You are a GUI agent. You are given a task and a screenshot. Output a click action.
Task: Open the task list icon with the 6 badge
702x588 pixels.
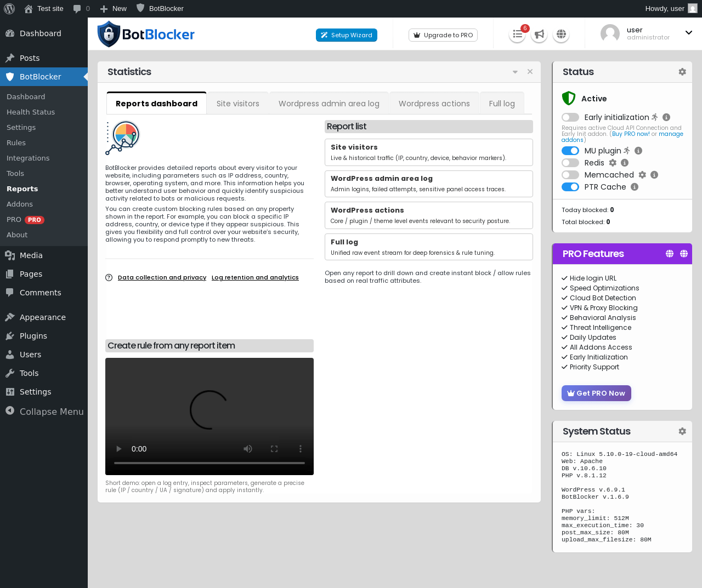click(517, 35)
